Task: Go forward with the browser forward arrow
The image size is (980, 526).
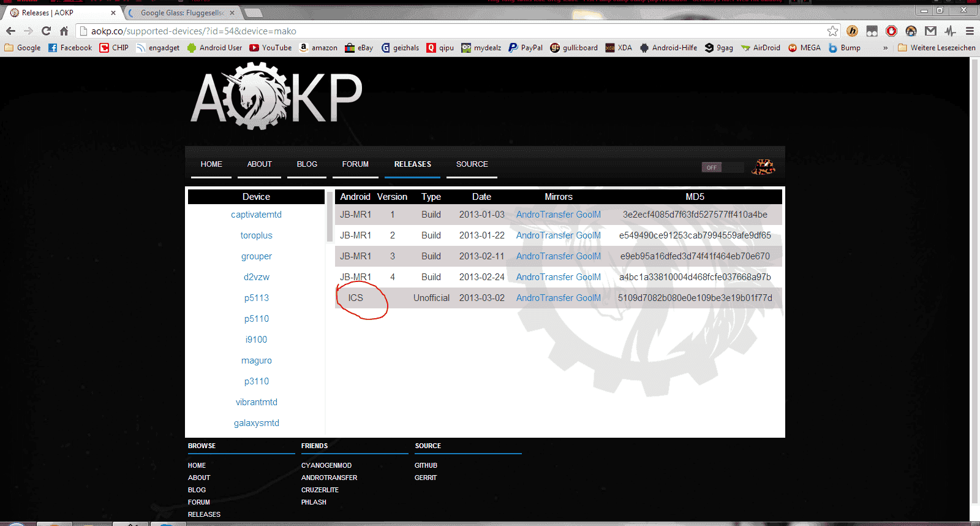Action: point(28,31)
